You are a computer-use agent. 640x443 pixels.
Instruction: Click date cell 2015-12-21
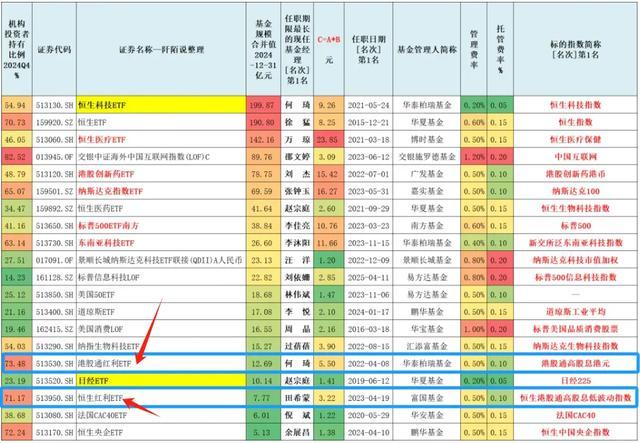click(369, 122)
